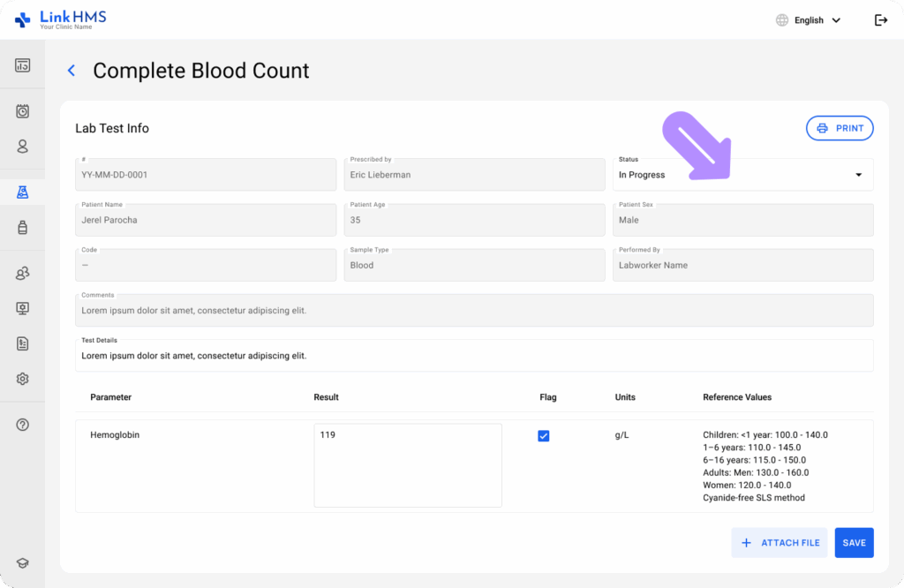This screenshot has height=588, width=904.
Task: Open the pharmacy bottle icon in sidebar
Action: point(22,227)
